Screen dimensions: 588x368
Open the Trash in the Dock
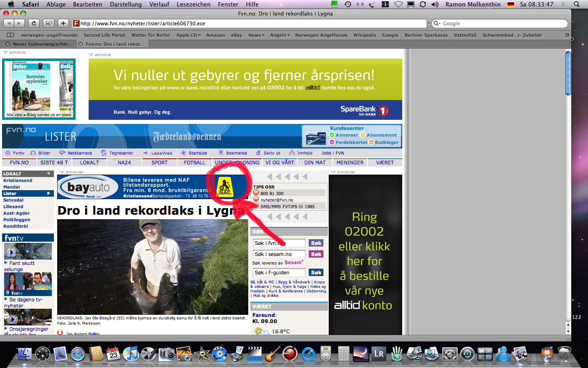(x=564, y=354)
